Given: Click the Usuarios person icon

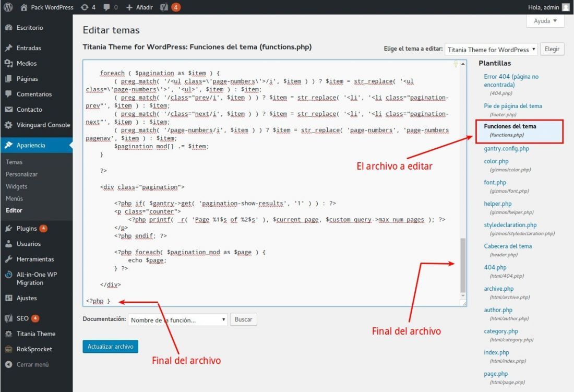Looking at the screenshot, I should (x=9, y=244).
